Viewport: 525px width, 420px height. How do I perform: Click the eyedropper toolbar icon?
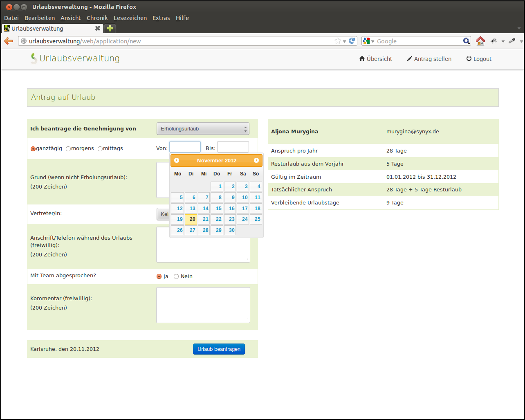[x=512, y=41]
